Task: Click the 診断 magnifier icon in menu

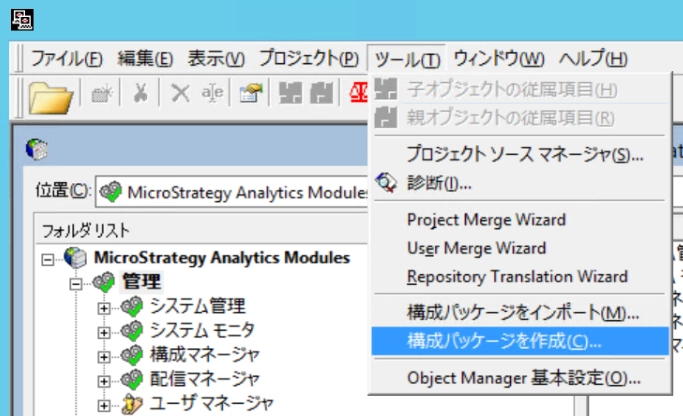Action: (386, 183)
